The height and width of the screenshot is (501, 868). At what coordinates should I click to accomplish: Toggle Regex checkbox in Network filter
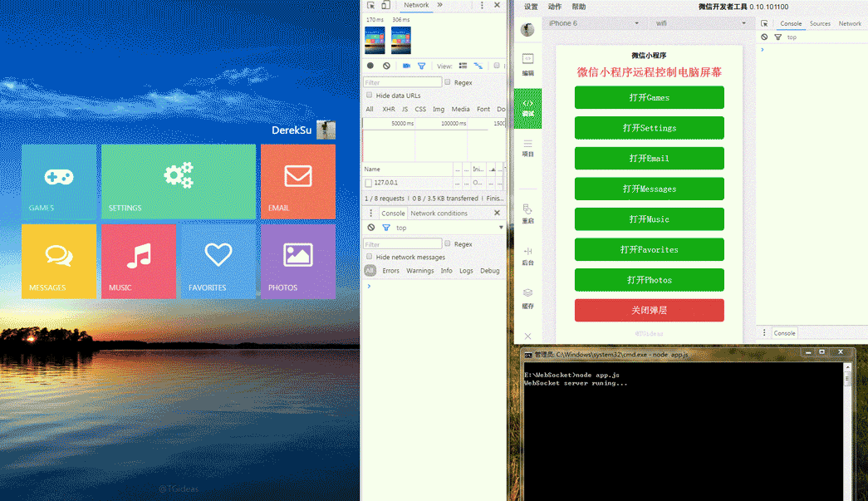point(448,82)
